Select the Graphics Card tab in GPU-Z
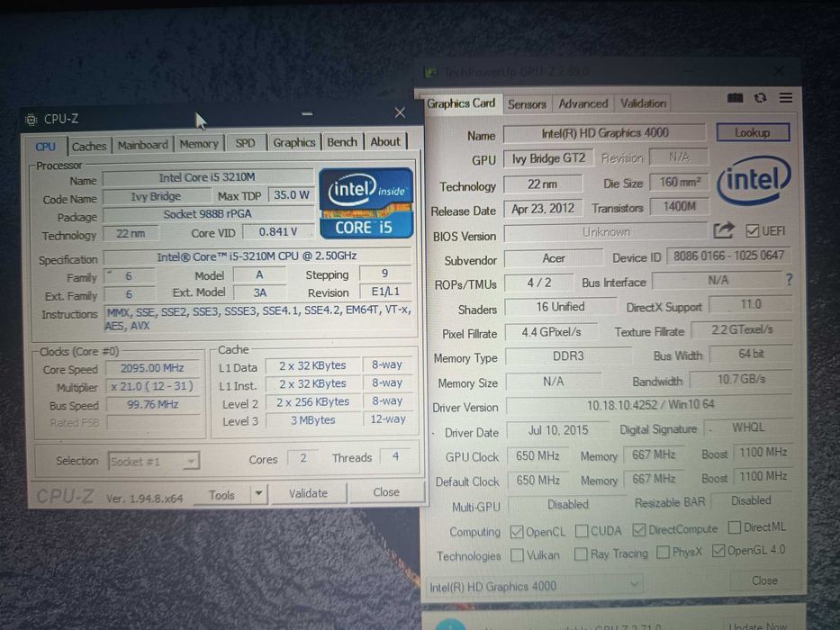This screenshot has height=630, width=840. tap(461, 103)
